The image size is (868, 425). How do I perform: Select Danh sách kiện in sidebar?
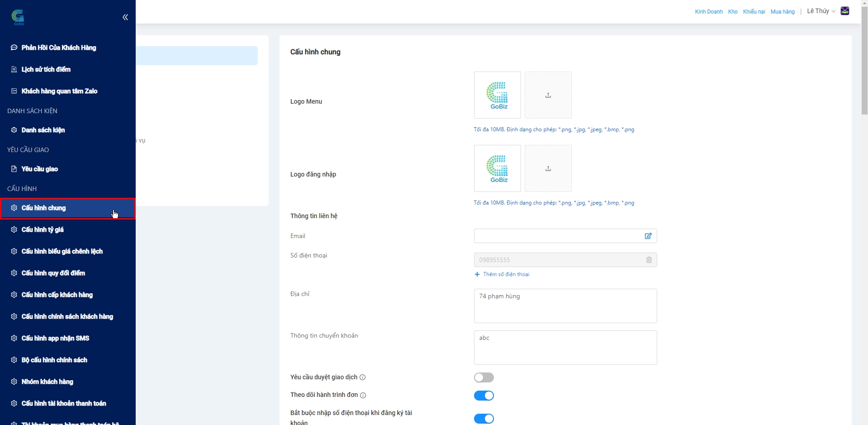(x=43, y=130)
